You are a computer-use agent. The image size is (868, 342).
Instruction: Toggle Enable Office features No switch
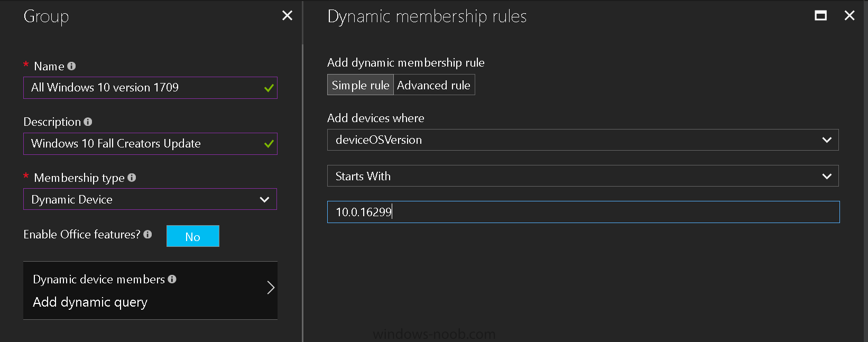pos(193,236)
